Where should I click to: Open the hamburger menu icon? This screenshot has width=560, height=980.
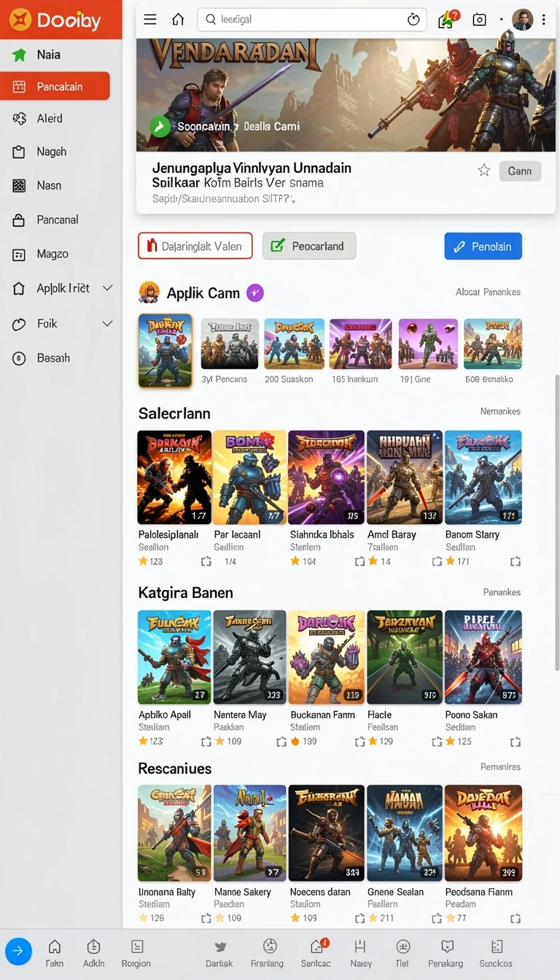click(x=150, y=20)
